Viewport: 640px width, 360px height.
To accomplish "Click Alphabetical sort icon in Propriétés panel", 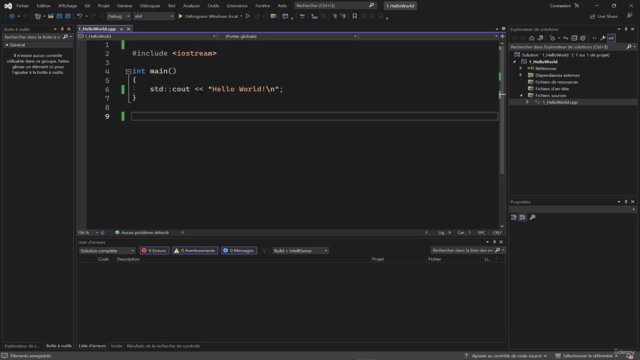I will coord(522,217).
